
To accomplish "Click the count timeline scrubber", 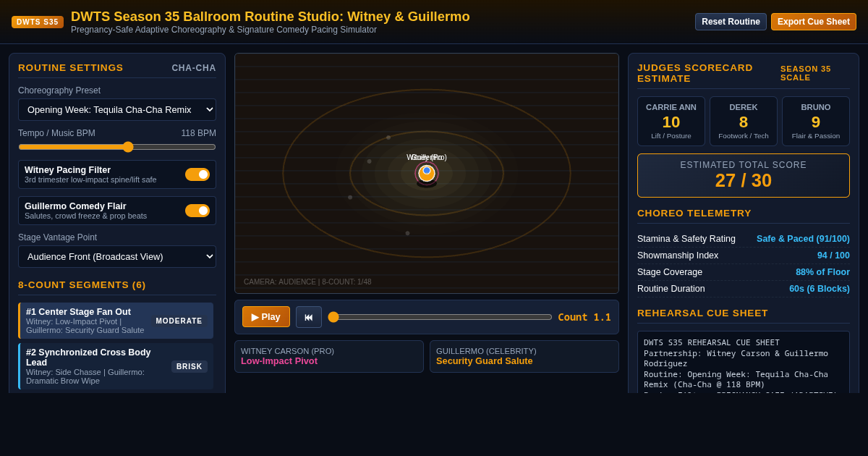I will 440,317.
